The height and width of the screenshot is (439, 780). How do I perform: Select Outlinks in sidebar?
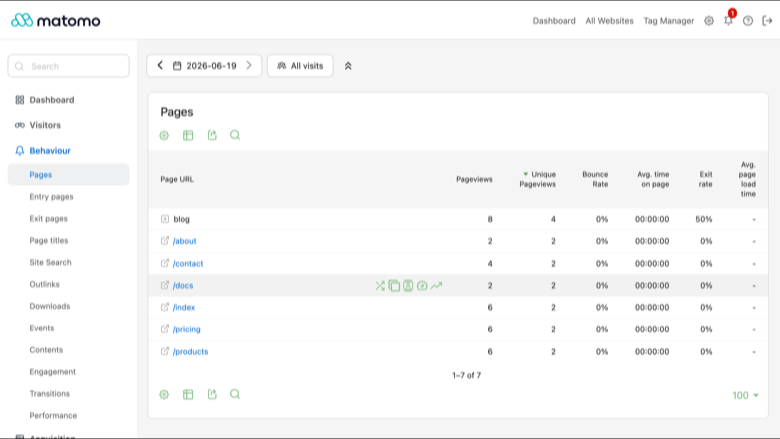[44, 284]
